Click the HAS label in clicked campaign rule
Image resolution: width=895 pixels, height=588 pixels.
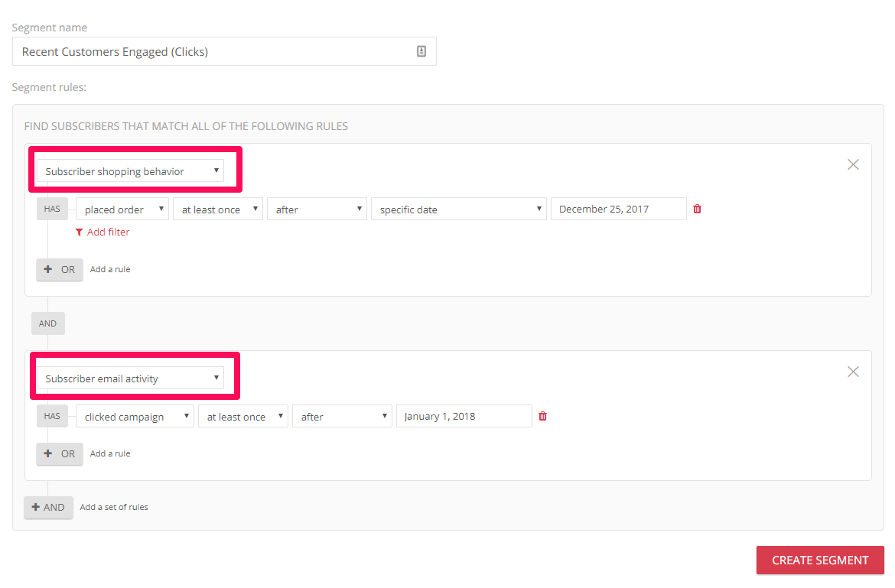(x=52, y=416)
